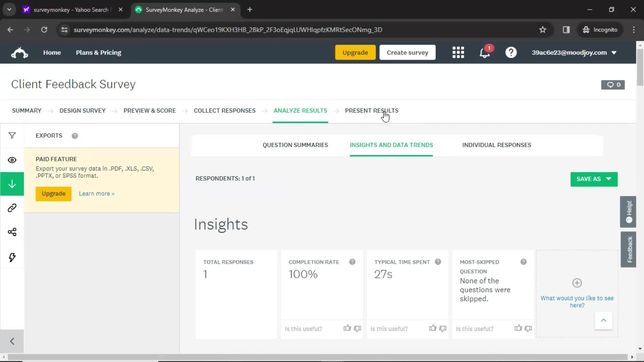Viewport: 644px width, 362px height.
Task: Click the shared data link icon
Action: point(12,207)
